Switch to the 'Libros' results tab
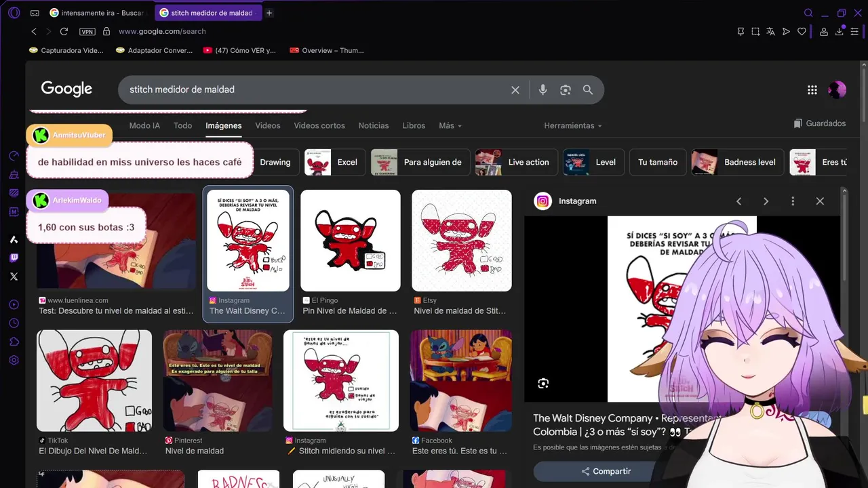The image size is (868, 488). 414,125
